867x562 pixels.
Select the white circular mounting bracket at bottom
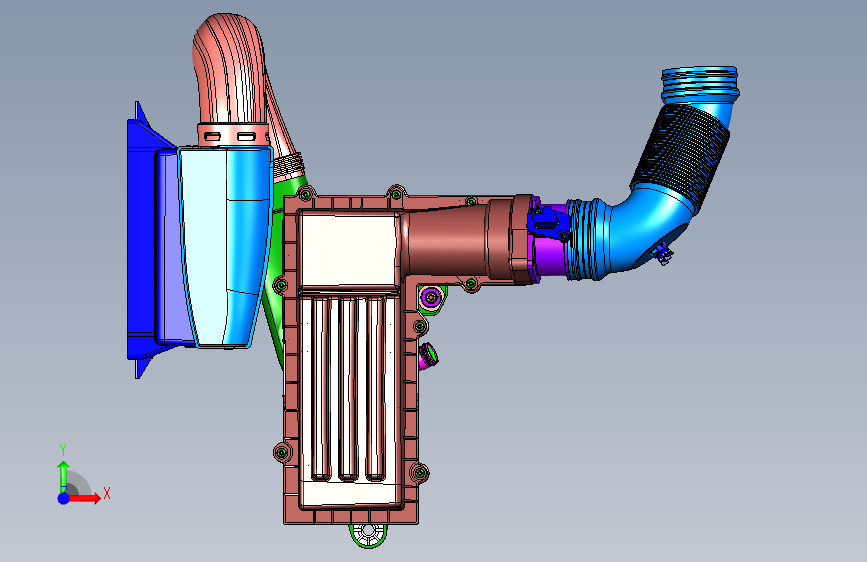[368, 535]
